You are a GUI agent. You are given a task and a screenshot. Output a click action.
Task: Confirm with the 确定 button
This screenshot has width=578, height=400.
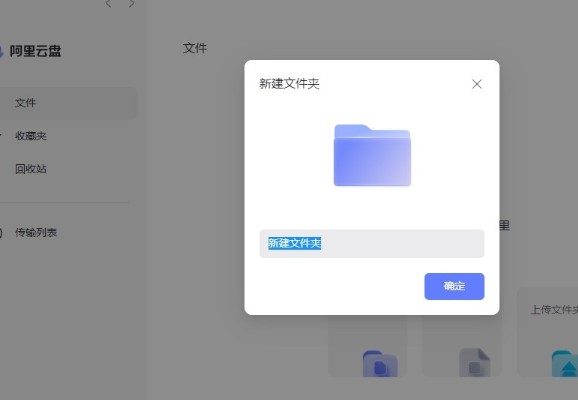coord(454,286)
